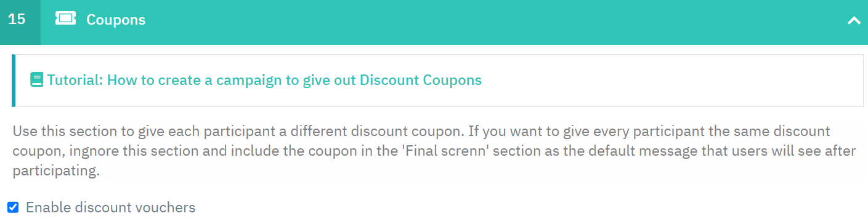Uncheck the Enable discount vouchers checkbox
Screen dimensions: 868x224
point(13,207)
